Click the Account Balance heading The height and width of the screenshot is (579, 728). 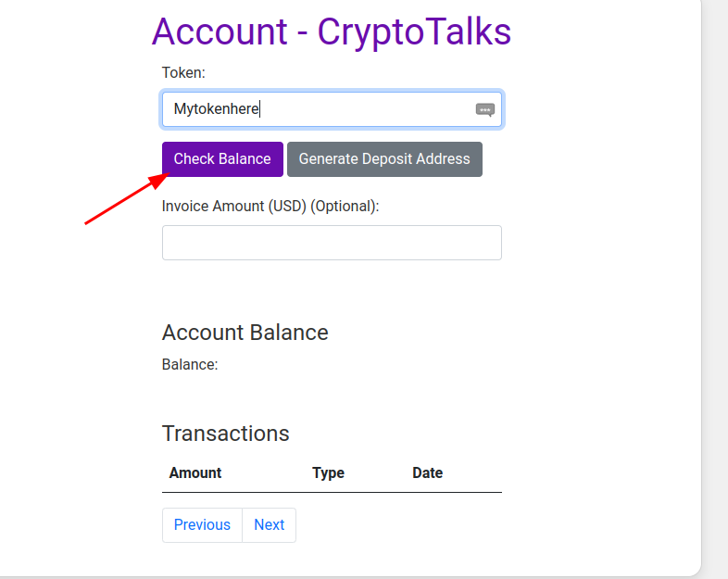pos(245,333)
